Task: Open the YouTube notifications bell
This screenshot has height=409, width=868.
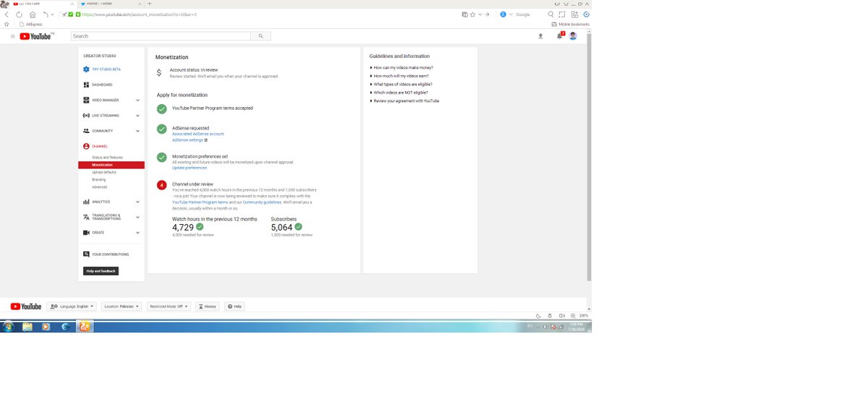Action: tap(559, 36)
